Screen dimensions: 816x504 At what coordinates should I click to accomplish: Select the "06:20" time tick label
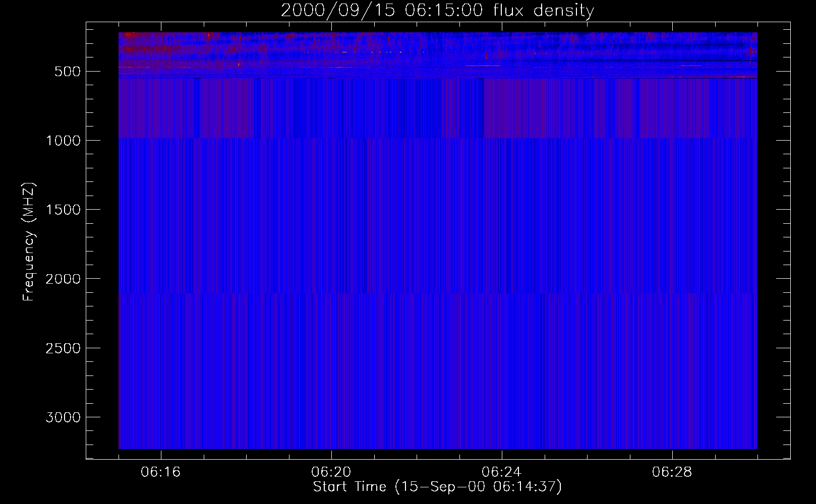(331, 472)
